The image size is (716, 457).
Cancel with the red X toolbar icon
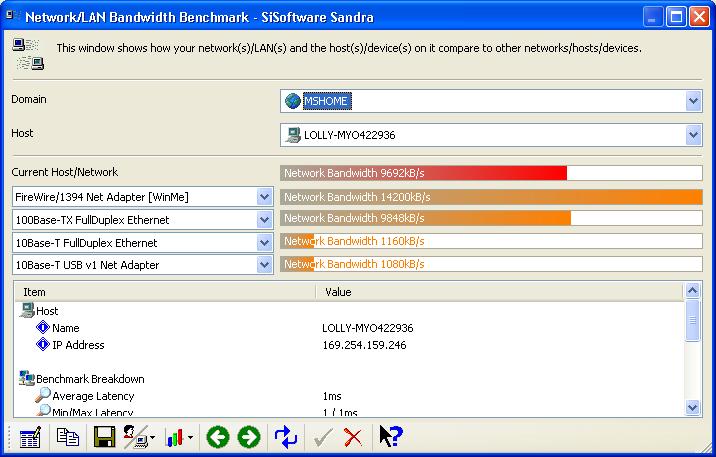click(353, 437)
